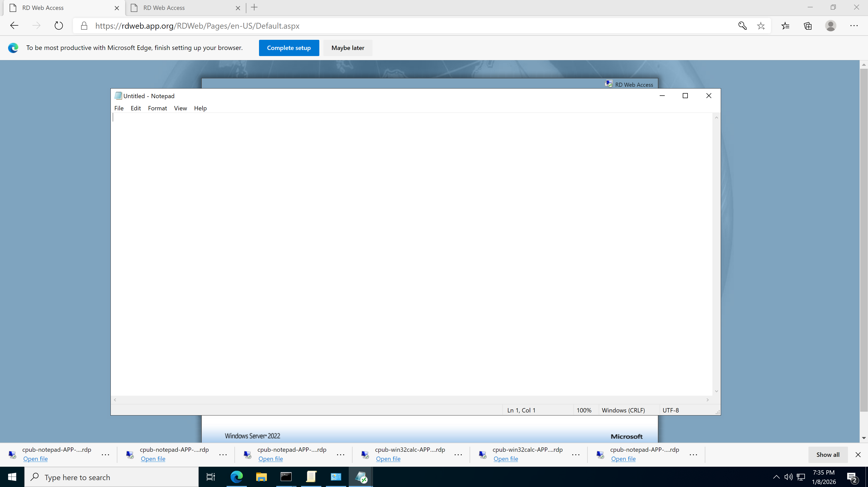This screenshot has height=487, width=868.
Task: Open the Notepad File menu
Action: (119, 108)
